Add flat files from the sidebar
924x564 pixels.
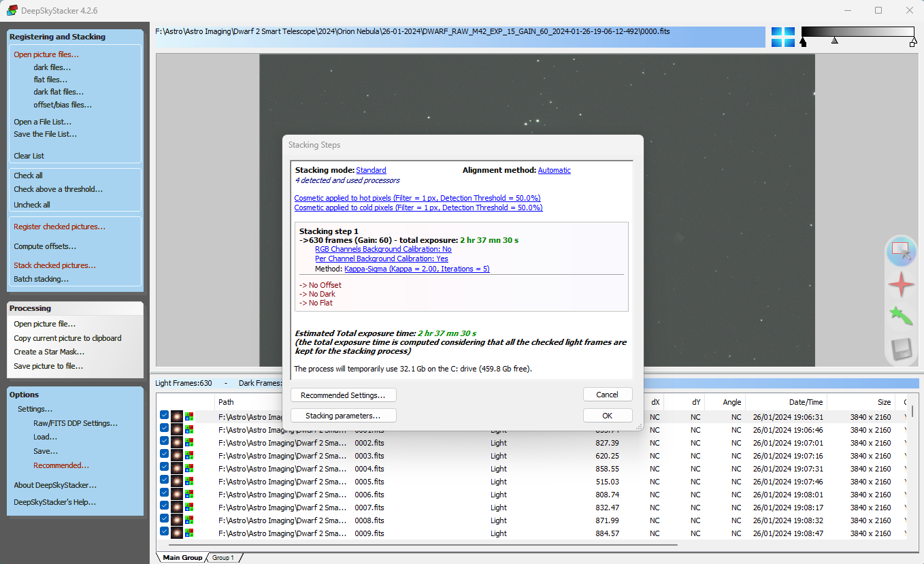point(50,80)
